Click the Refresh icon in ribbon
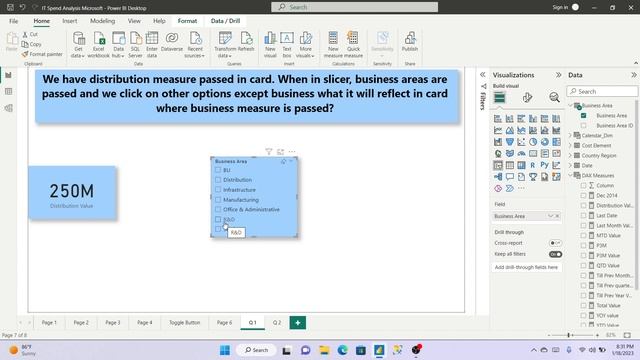Screen dimensions: 640x360 tap(246, 39)
